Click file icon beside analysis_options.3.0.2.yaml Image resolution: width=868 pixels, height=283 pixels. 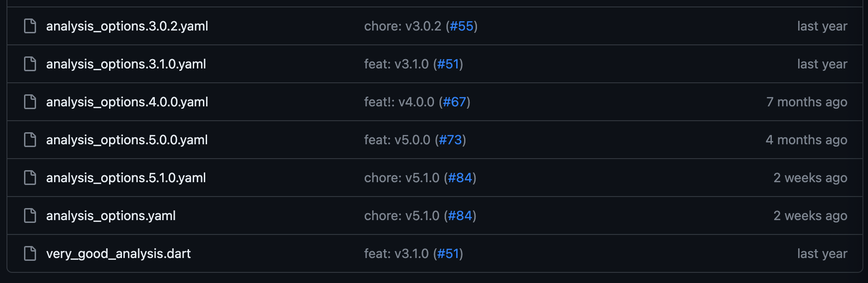tap(30, 26)
